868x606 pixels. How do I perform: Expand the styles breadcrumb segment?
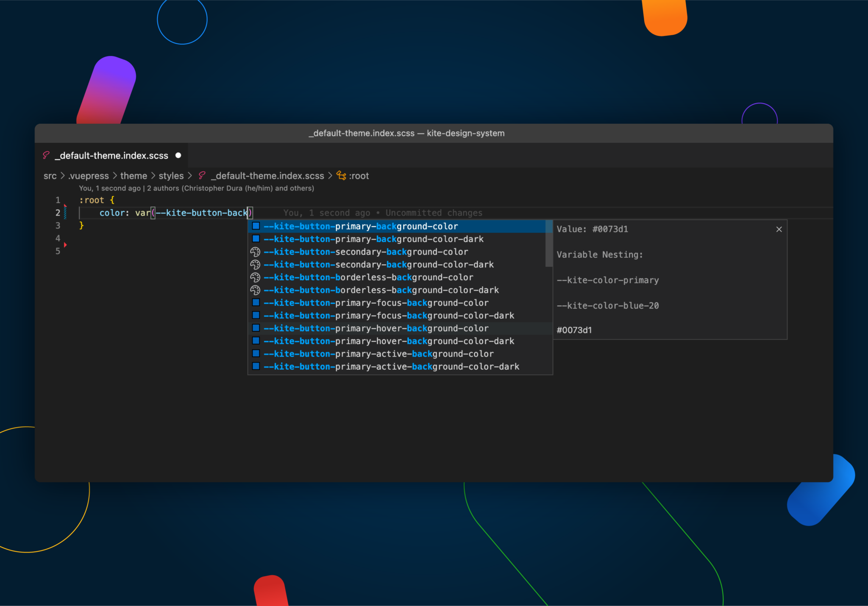(171, 176)
